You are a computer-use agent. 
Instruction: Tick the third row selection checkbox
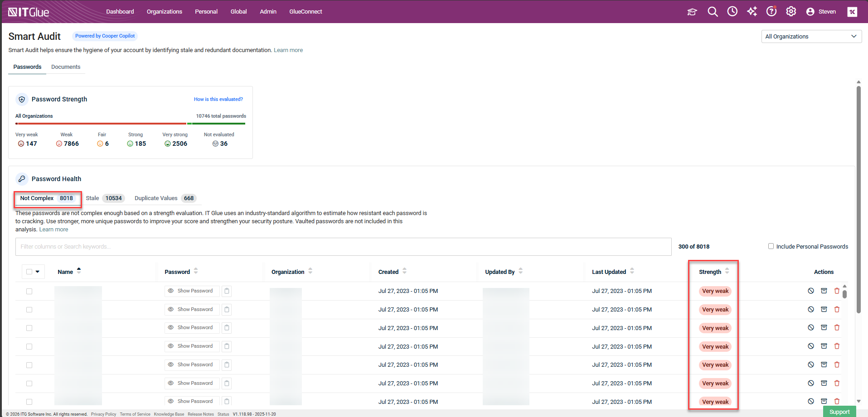[29, 328]
